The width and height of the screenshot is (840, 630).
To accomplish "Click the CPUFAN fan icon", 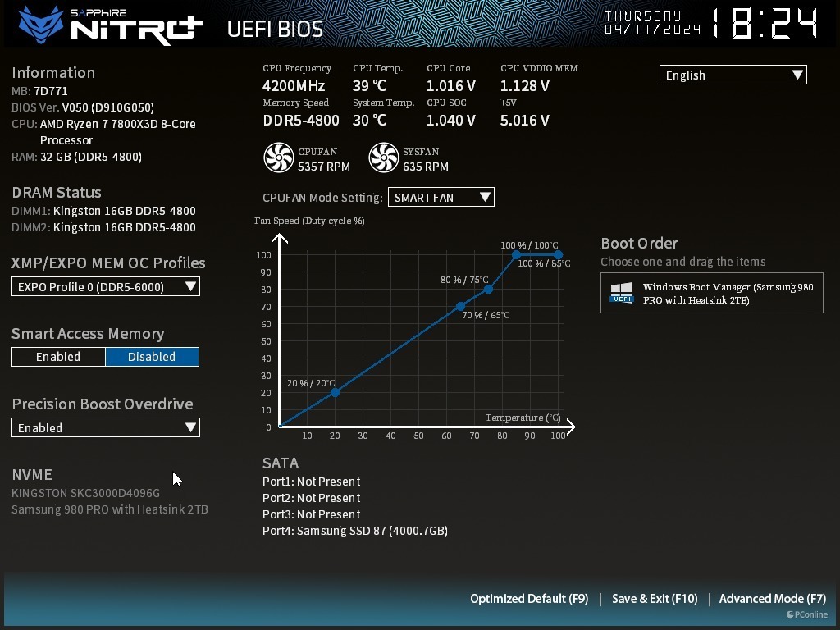I will [x=279, y=157].
